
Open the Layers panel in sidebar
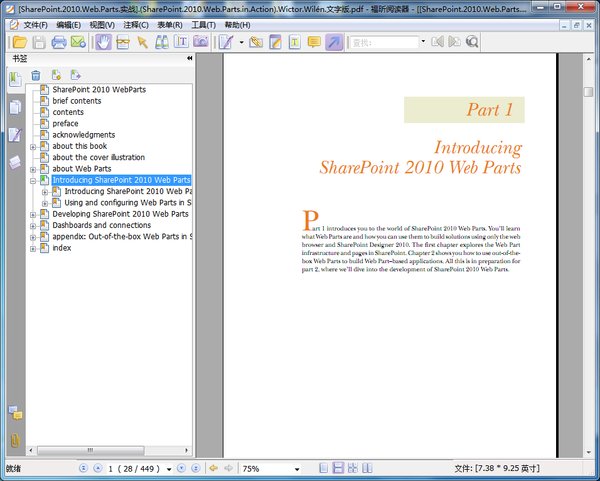pos(14,162)
